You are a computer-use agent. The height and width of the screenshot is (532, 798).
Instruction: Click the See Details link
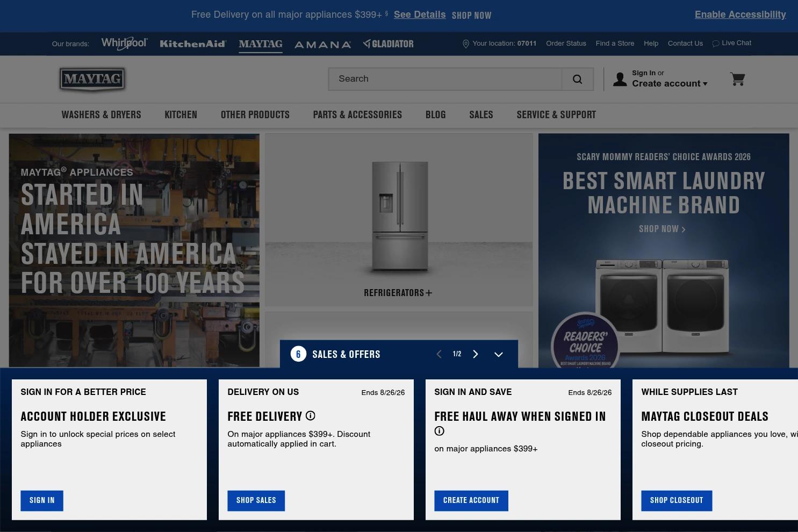[x=420, y=15]
